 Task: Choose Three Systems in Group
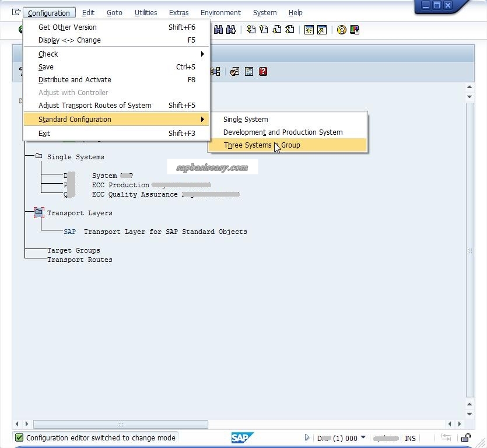pos(288,145)
